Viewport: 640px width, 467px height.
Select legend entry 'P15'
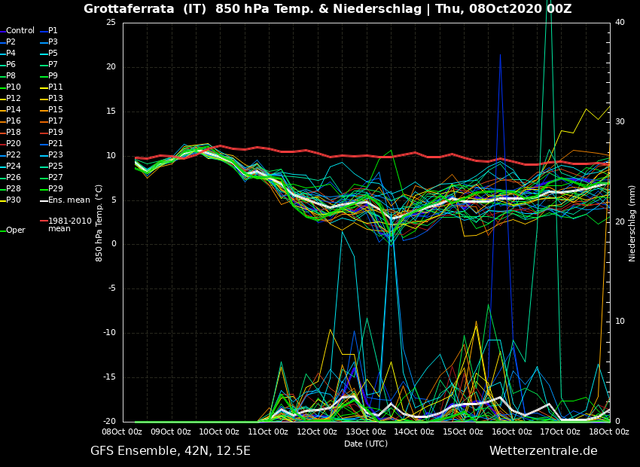[51, 110]
